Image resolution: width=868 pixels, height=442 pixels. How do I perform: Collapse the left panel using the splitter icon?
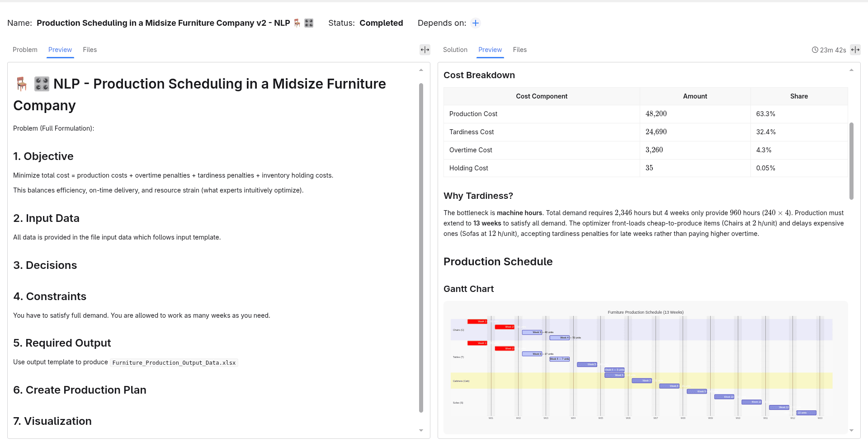click(x=425, y=50)
